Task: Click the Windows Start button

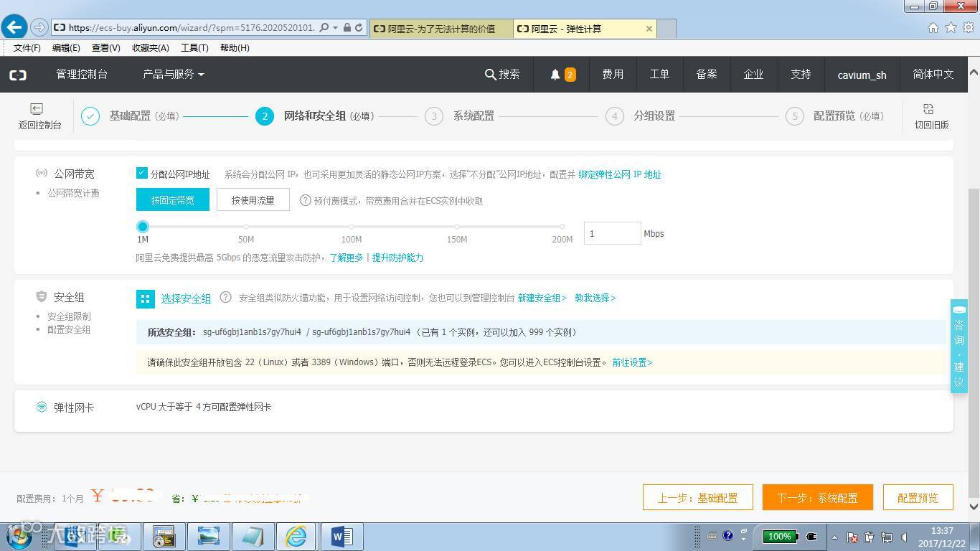Action: (19, 536)
